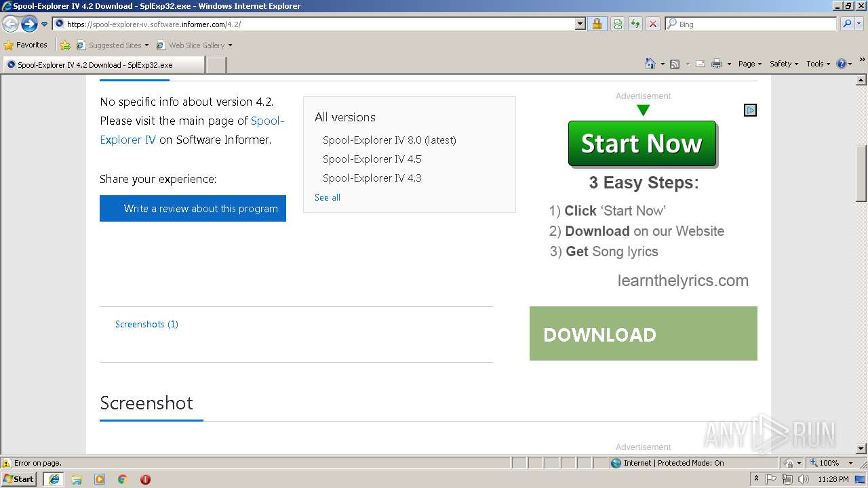The height and width of the screenshot is (488, 868).
Task: Click the volume speaker tray icon
Action: 804,479
